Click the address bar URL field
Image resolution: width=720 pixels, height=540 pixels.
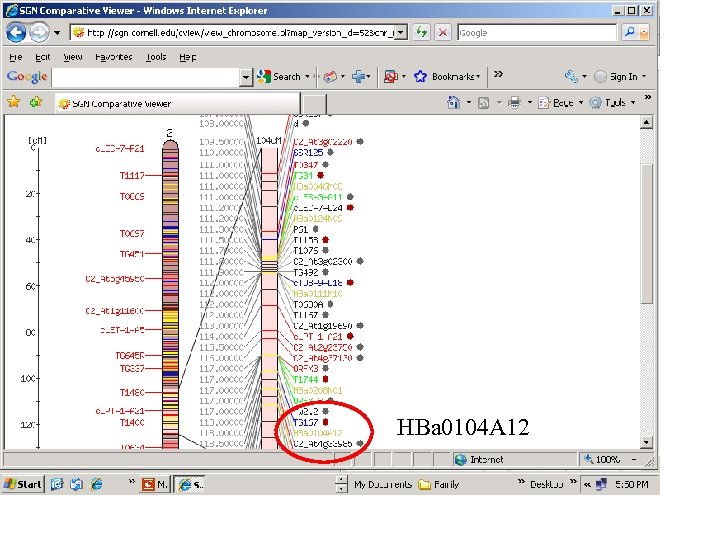[x=234, y=33]
